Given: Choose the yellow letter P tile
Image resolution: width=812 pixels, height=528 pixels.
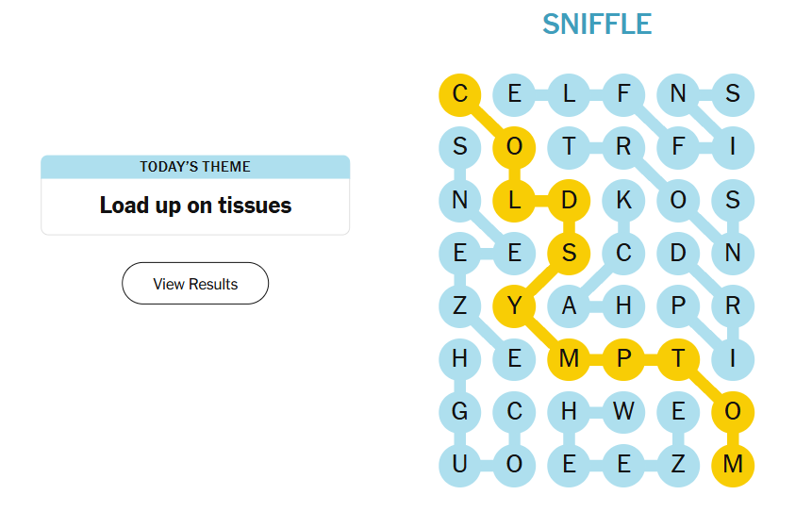Looking at the screenshot, I should pyautogui.click(x=623, y=359).
